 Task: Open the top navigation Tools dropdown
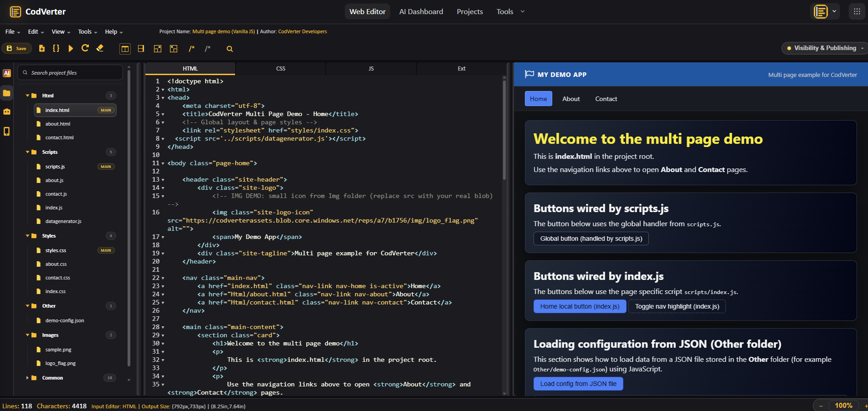point(510,12)
